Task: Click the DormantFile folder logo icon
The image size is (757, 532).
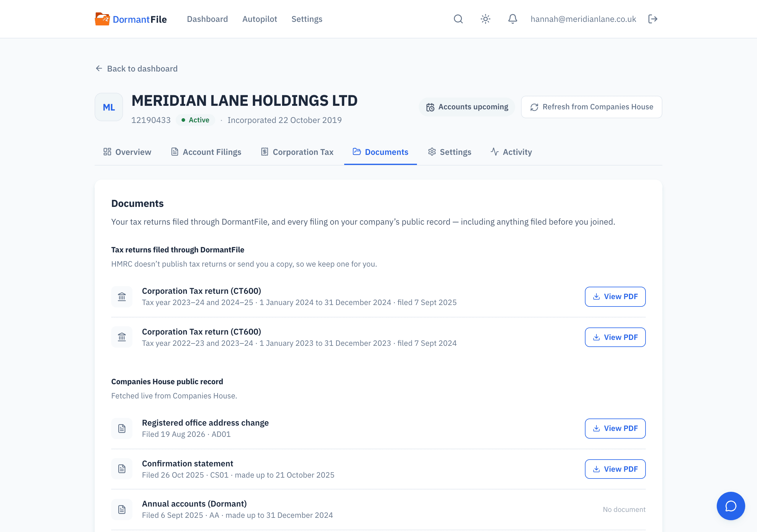Action: [102, 19]
